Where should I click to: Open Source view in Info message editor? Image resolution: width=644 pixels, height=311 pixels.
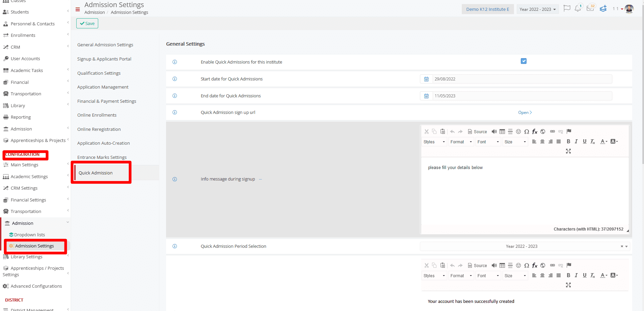click(477, 131)
